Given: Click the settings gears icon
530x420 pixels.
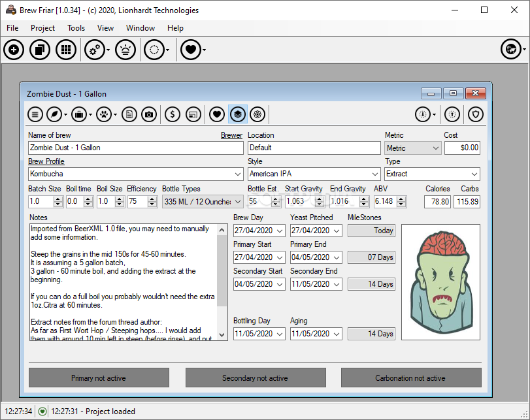Looking at the screenshot, I should click(x=94, y=50).
